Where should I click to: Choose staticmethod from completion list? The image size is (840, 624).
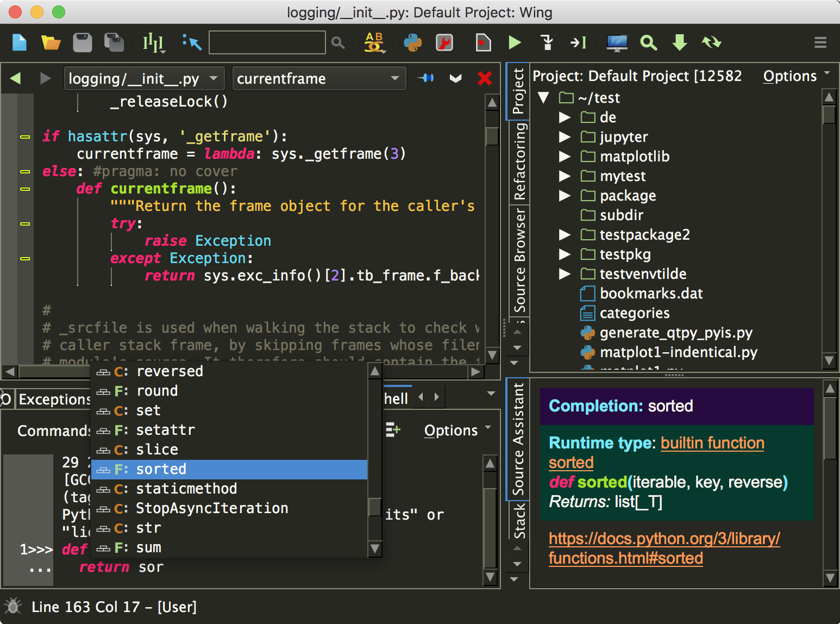[x=229, y=489]
